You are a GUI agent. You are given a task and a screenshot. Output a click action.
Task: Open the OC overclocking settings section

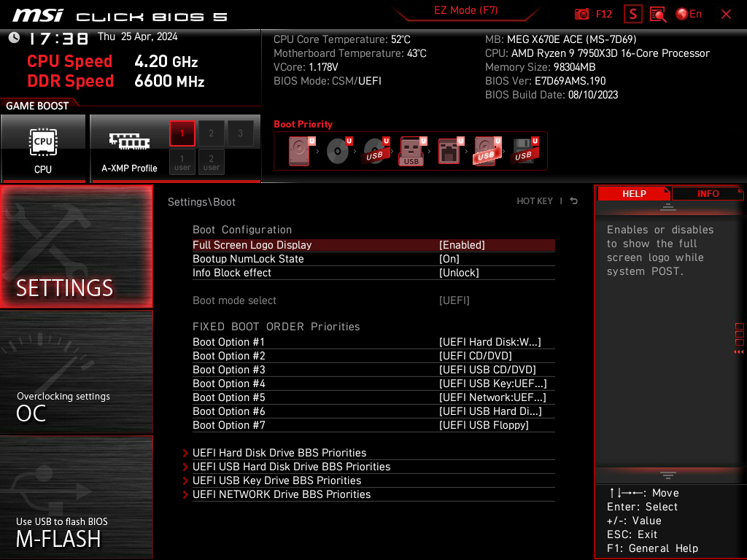76,373
